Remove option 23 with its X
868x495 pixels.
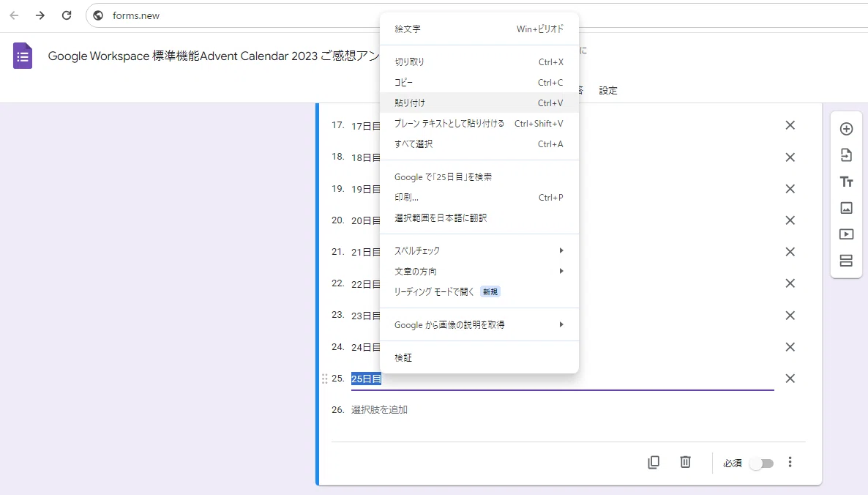(x=790, y=316)
